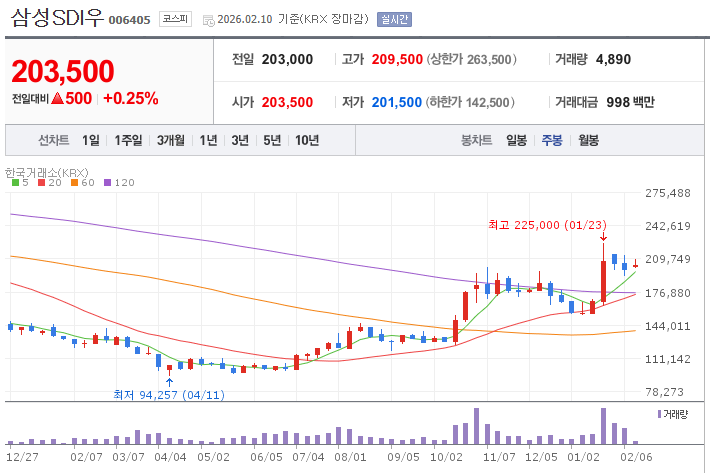The height and width of the screenshot is (473, 710).
Task: Click the tallest volume bar near 01/23
Action: click(x=603, y=426)
